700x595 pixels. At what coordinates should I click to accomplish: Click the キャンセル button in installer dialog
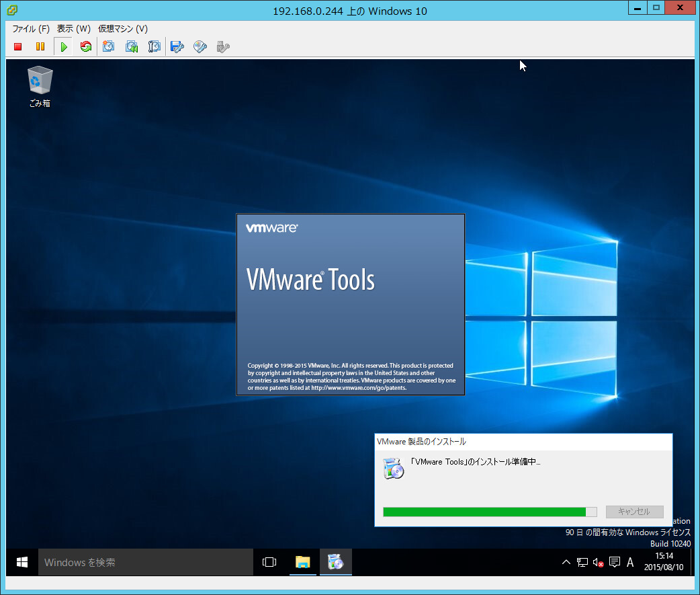click(634, 512)
